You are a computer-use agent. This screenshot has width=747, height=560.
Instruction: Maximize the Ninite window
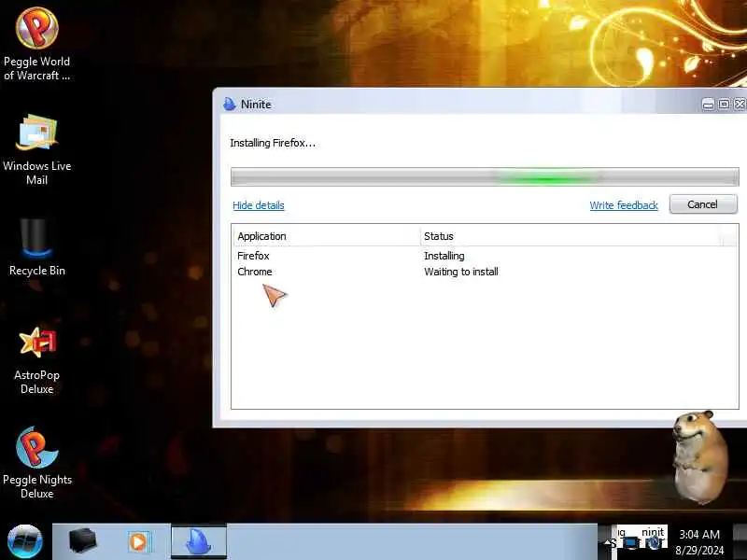[724, 104]
